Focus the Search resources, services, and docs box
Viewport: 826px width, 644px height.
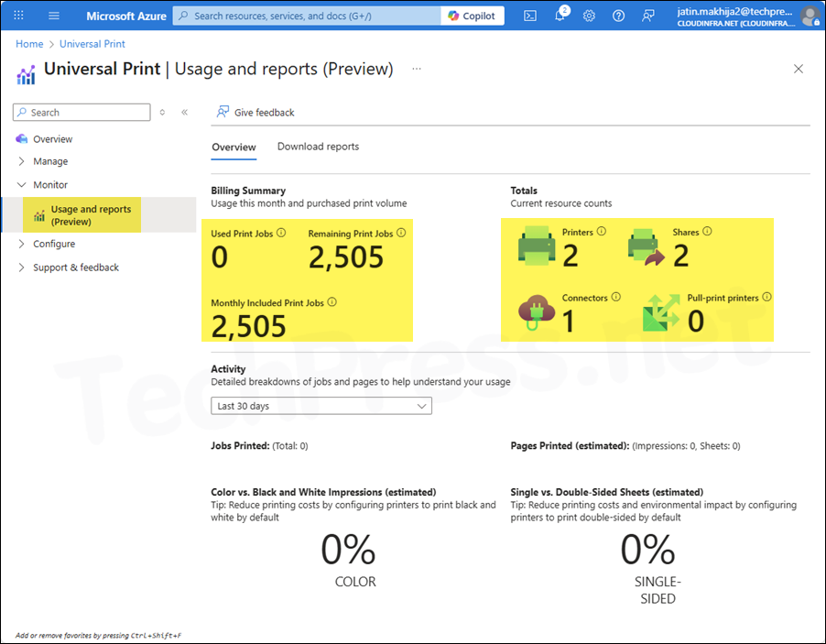(307, 16)
